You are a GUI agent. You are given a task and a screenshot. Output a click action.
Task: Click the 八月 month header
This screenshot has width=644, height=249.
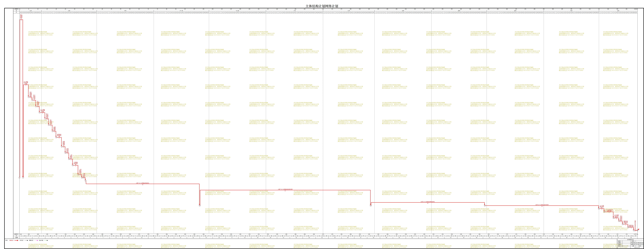(31, 11)
